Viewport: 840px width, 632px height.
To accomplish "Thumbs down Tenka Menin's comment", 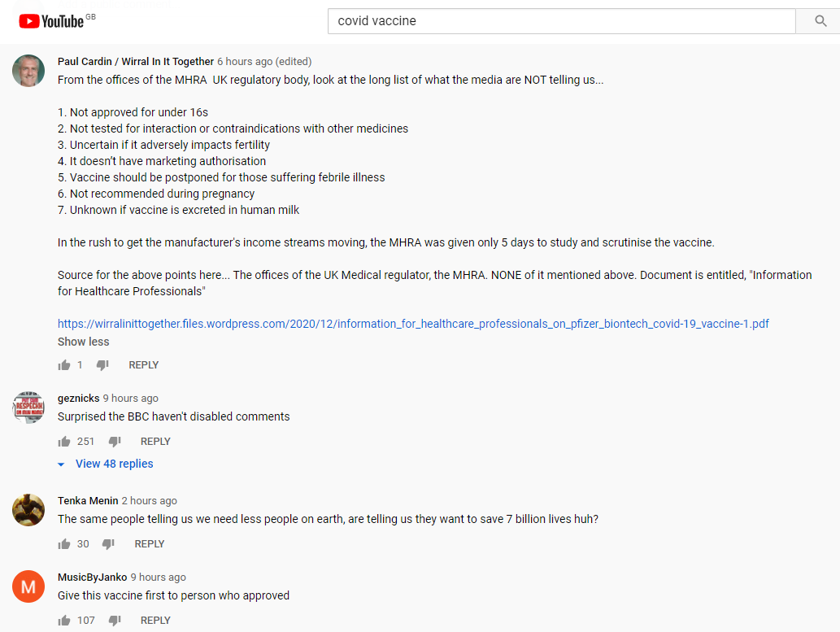I will tap(109, 544).
